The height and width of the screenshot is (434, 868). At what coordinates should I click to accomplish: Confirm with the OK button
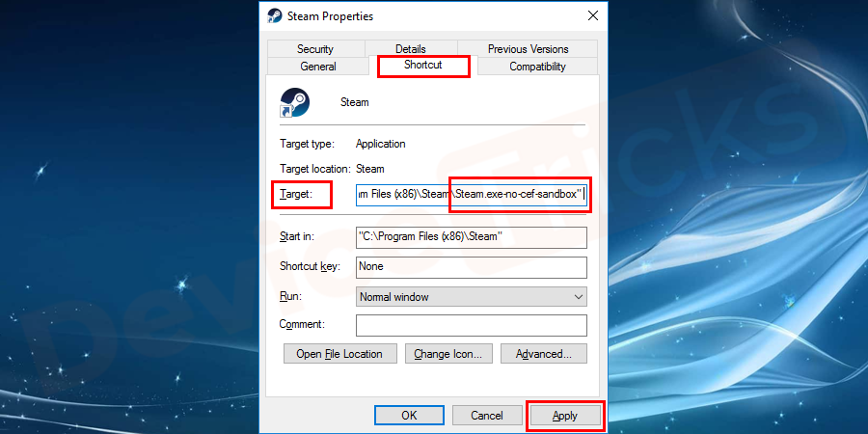coord(409,415)
